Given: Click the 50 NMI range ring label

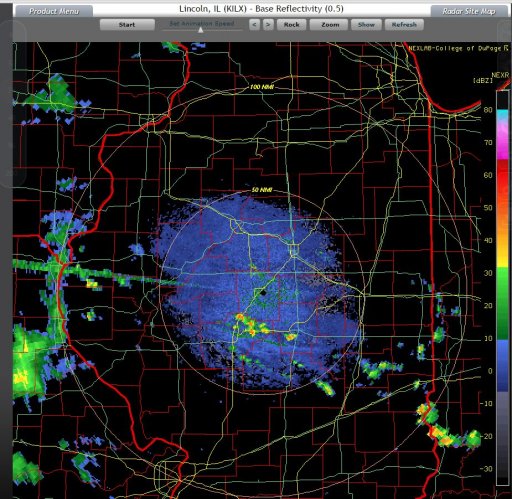Looking at the screenshot, I should [262, 190].
